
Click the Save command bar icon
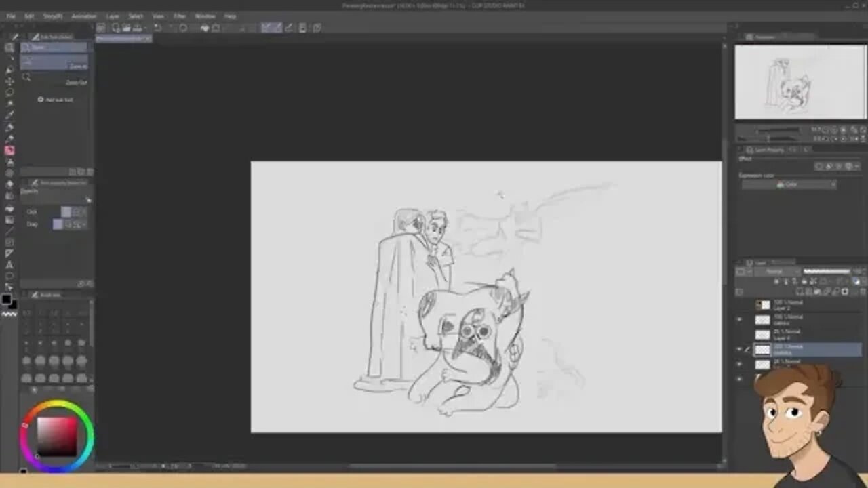[x=138, y=28]
